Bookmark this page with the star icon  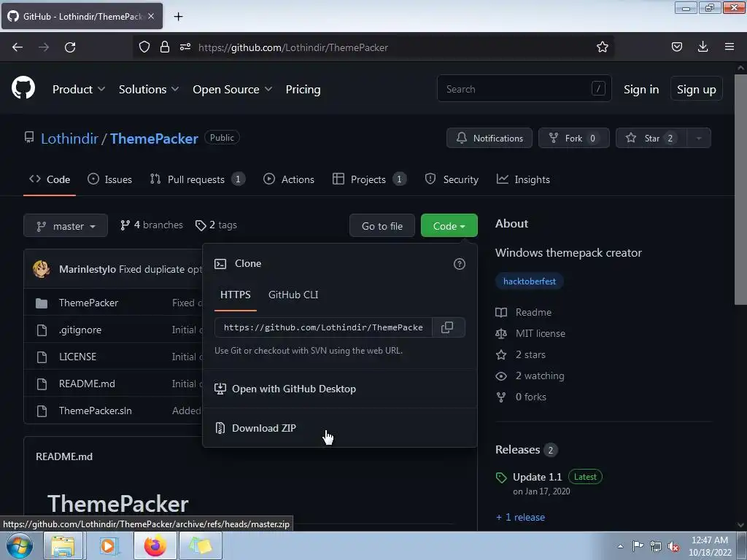602,47
